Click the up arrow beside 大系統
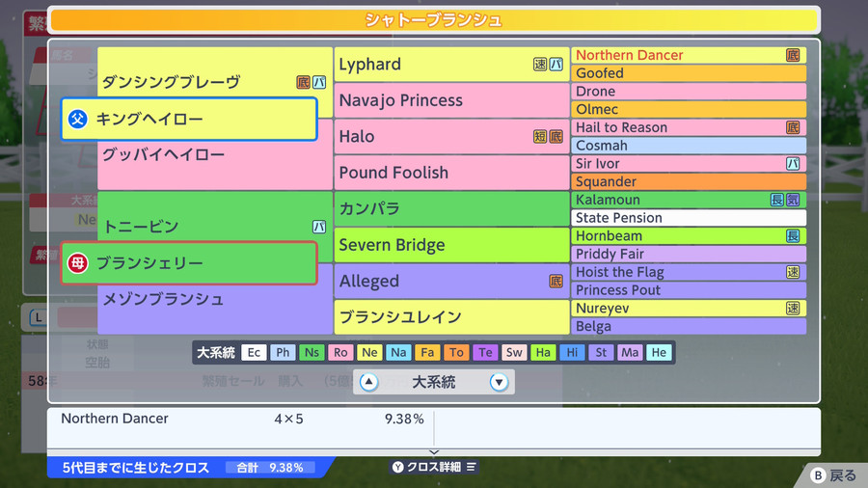This screenshot has width=868, height=488. (x=368, y=382)
